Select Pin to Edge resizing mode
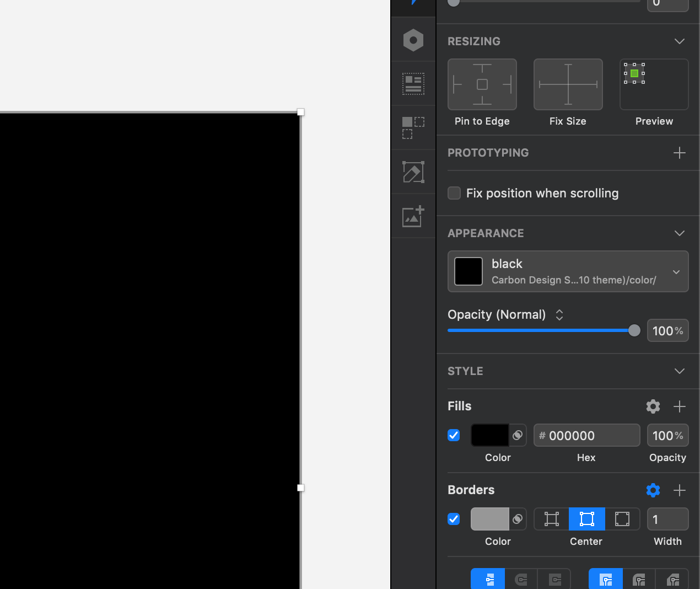Viewport: 700px width, 589px height. coord(482,84)
